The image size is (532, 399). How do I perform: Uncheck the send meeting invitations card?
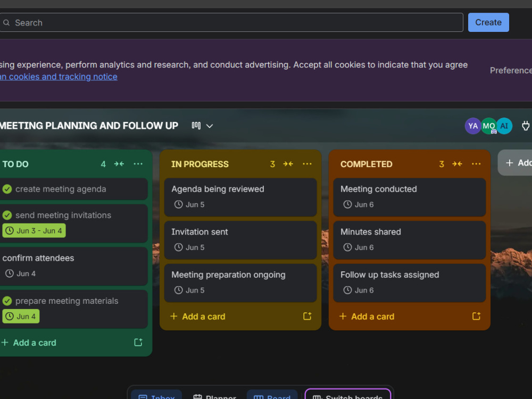click(7, 215)
